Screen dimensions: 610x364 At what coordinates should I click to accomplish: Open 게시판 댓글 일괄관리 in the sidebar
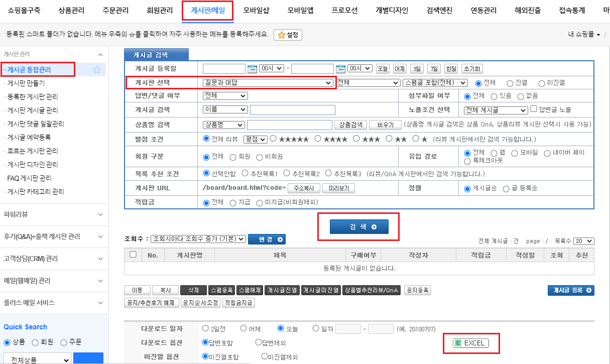coord(36,124)
